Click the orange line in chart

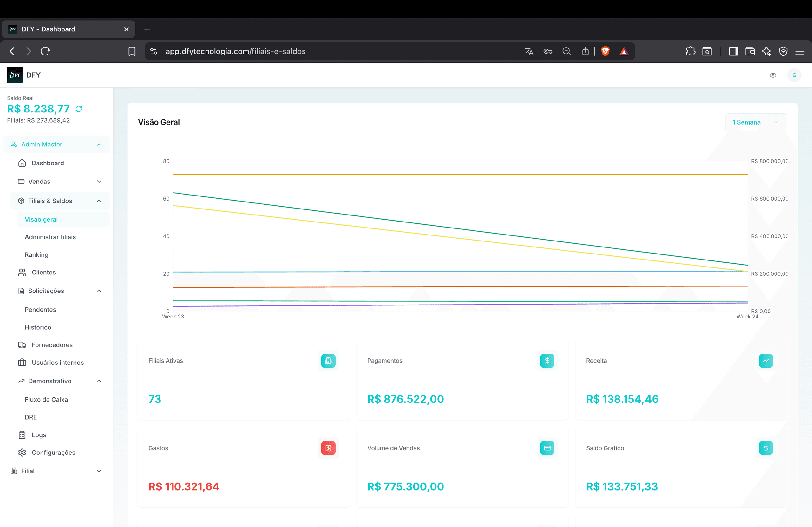[460, 174]
